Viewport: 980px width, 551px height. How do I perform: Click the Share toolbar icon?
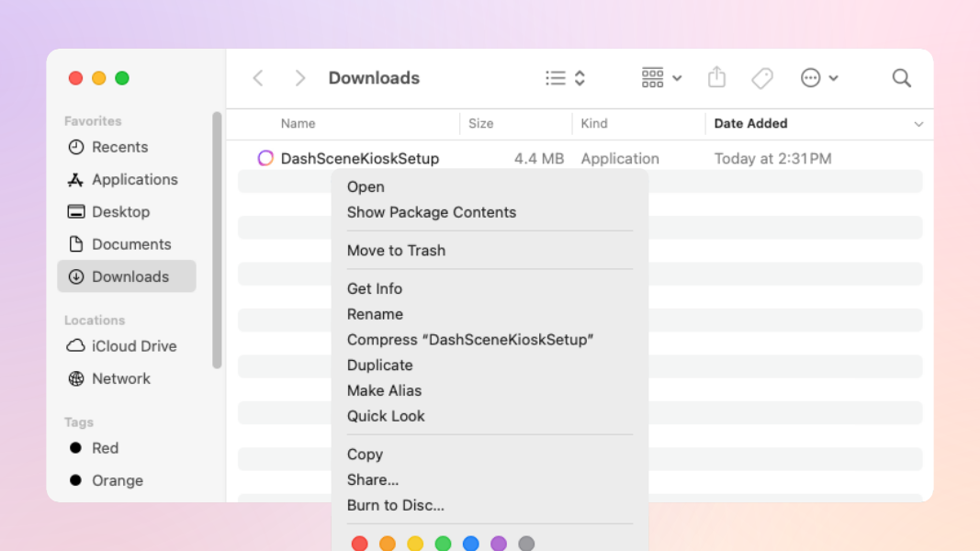coord(717,77)
